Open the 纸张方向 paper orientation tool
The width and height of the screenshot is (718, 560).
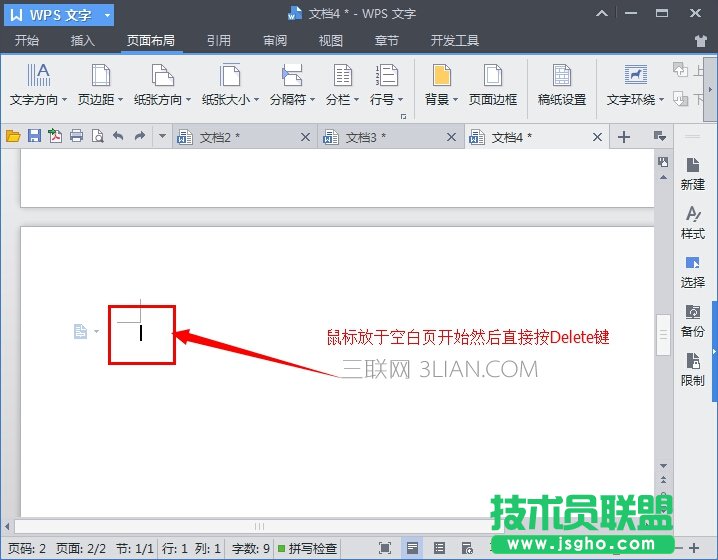pos(163,85)
